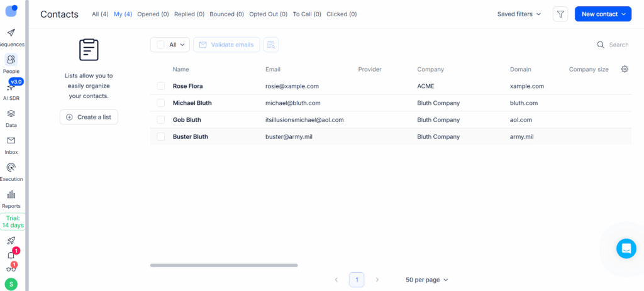
Task: Select the Rose Flora row checkbox
Action: point(160,86)
